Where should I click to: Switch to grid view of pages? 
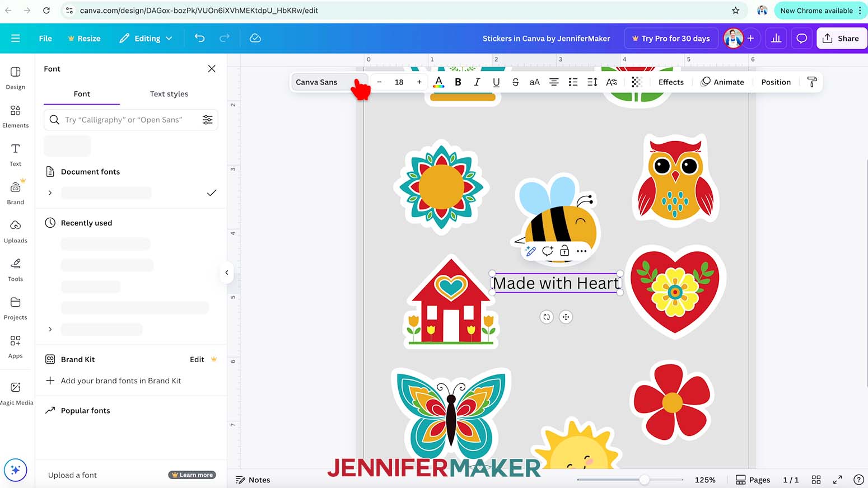pyautogui.click(x=816, y=480)
